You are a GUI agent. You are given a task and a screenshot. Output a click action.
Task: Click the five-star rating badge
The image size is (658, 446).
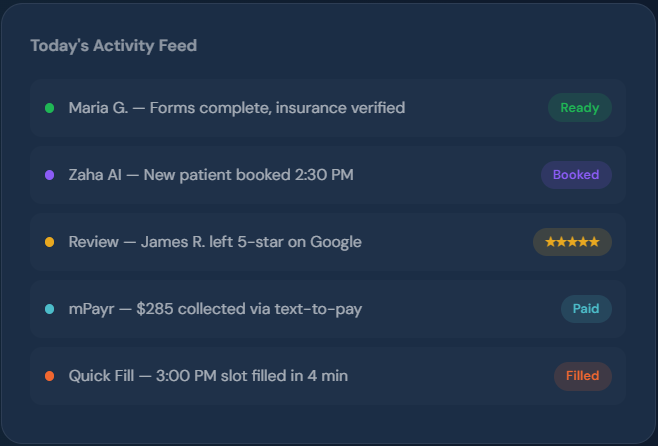[572, 242]
